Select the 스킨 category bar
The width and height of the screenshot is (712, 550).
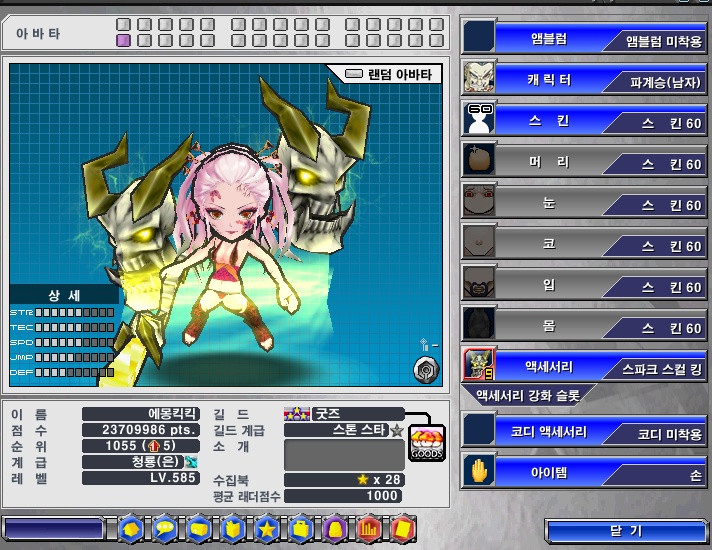[549, 120]
